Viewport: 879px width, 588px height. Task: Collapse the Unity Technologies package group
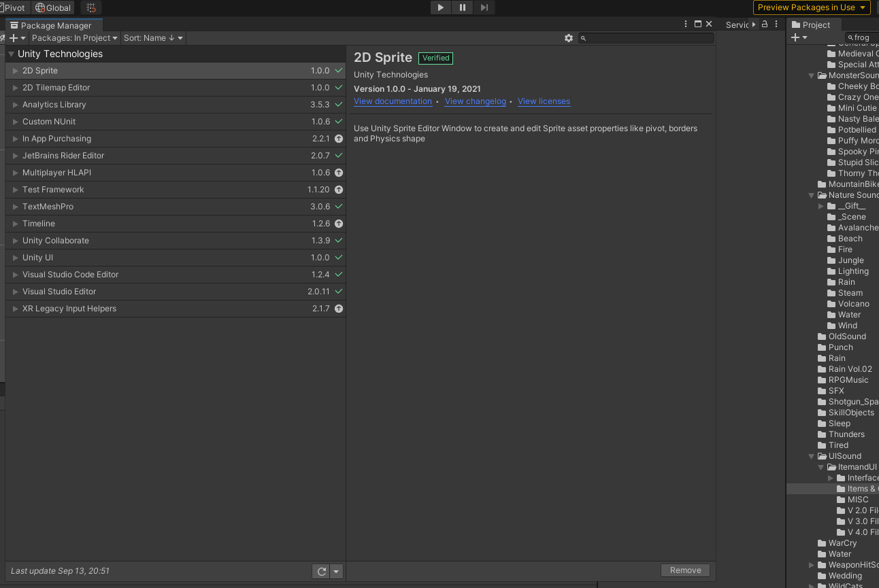[x=11, y=54]
